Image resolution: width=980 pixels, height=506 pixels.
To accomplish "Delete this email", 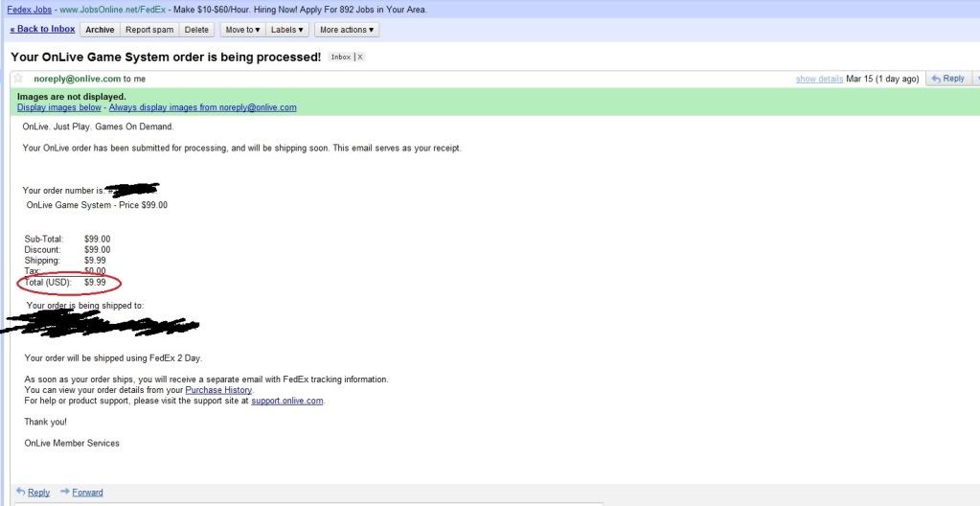I will click(x=196, y=30).
